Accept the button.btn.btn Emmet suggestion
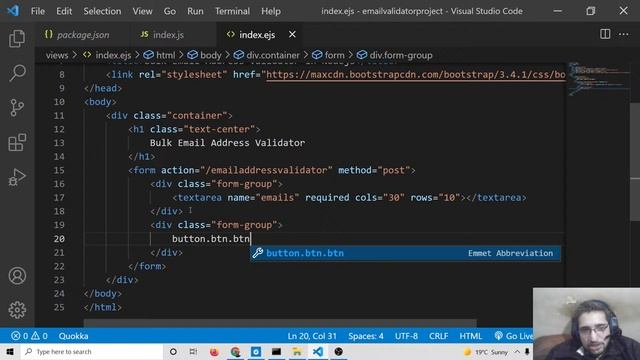This screenshot has height=360, width=640. pos(405,253)
